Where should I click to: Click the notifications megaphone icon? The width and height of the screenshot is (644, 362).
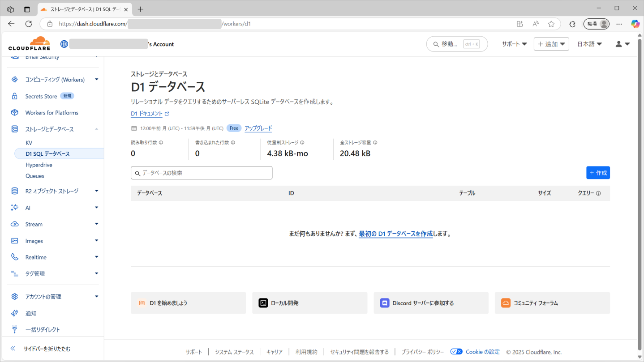click(x=15, y=313)
